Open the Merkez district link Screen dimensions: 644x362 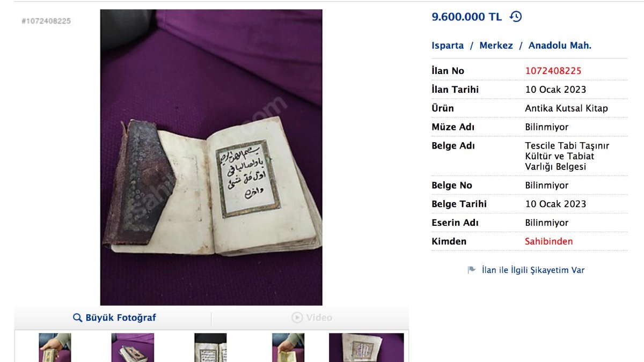(x=496, y=46)
